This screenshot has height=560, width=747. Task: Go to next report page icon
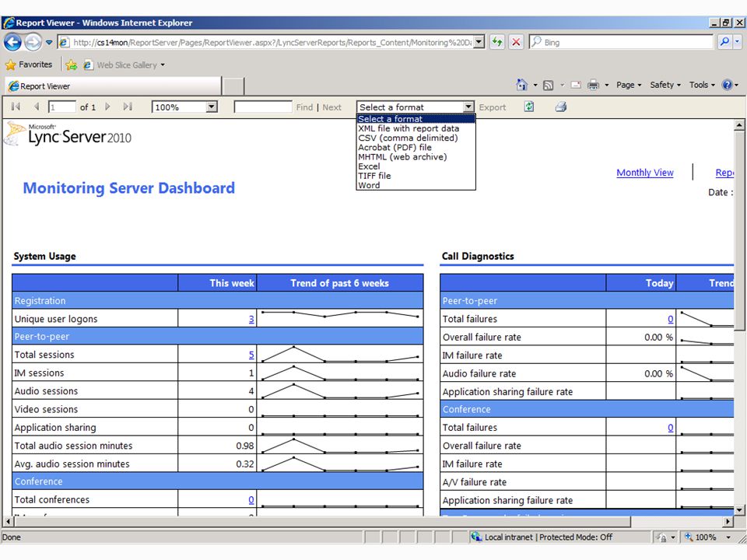point(107,107)
